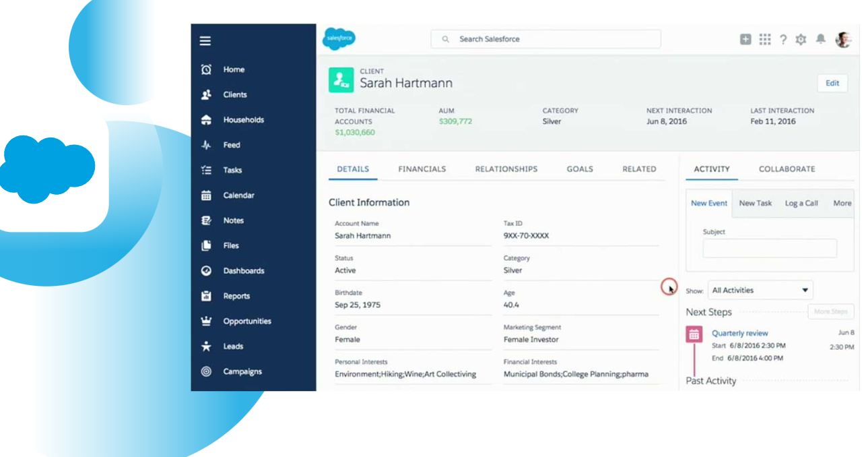This screenshot has height=457, width=868.
Task: Click the green client record icon
Action: pos(341,80)
